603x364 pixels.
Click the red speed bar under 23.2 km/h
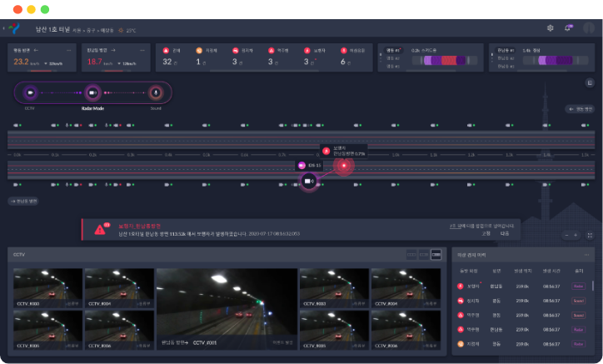41,71
